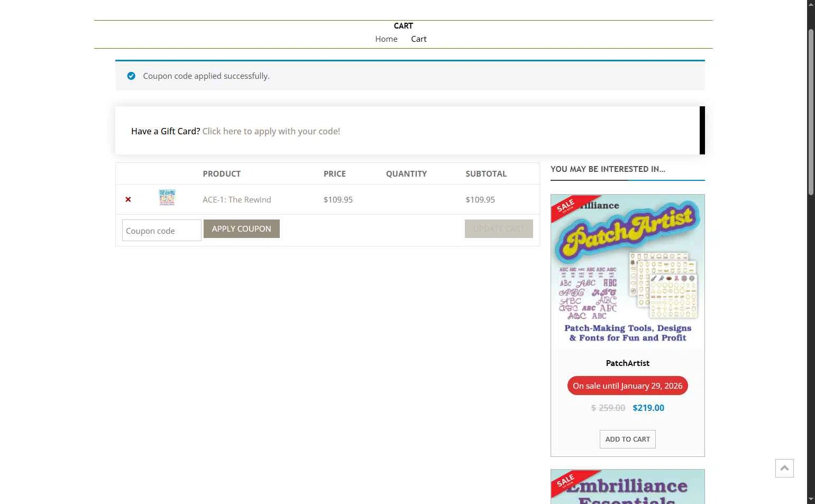Add PatchArtist to cart
Viewport: 815px width, 504px height.
(x=627, y=439)
